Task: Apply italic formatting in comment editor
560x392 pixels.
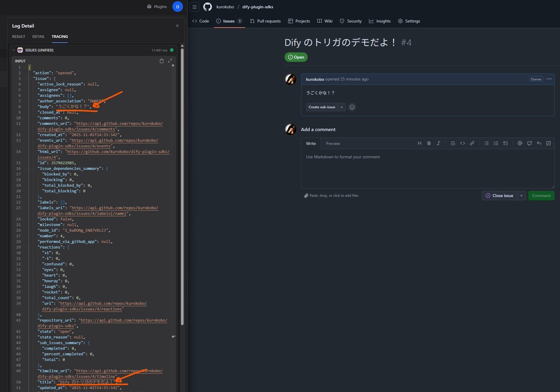Action: pyautogui.click(x=438, y=143)
